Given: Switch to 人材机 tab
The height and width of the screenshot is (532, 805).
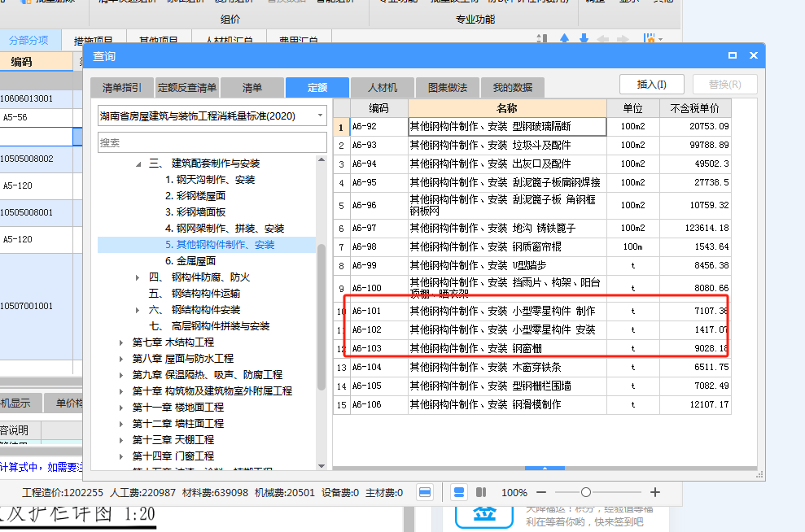Looking at the screenshot, I should pos(383,88).
